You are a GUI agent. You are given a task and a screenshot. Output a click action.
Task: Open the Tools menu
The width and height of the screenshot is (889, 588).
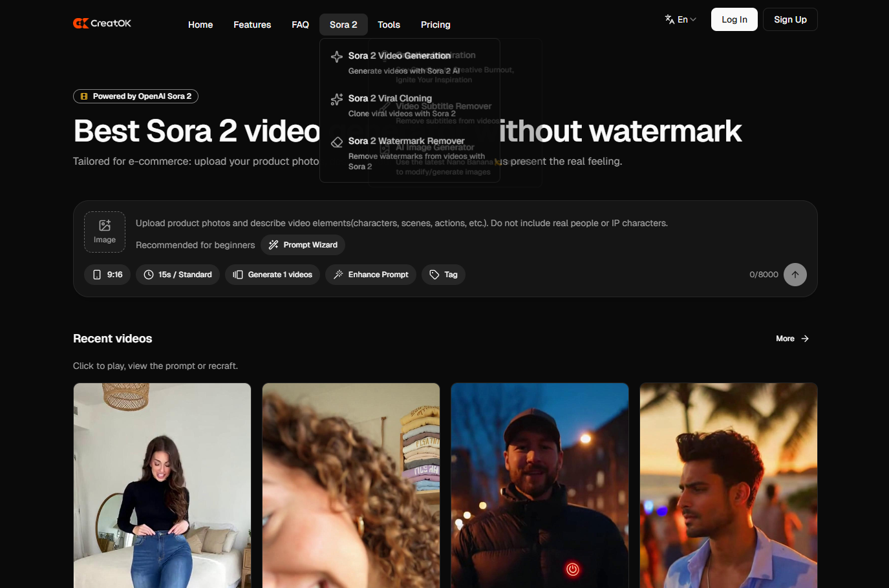389,25
